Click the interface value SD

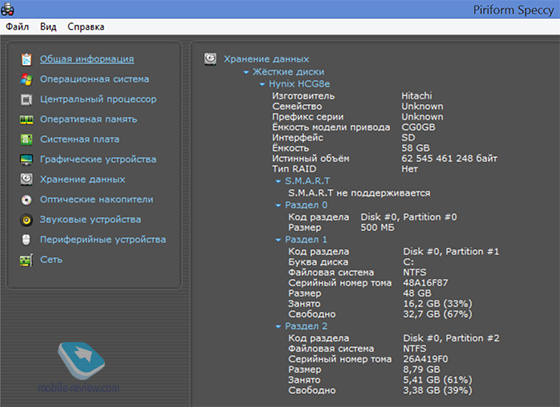click(x=408, y=137)
